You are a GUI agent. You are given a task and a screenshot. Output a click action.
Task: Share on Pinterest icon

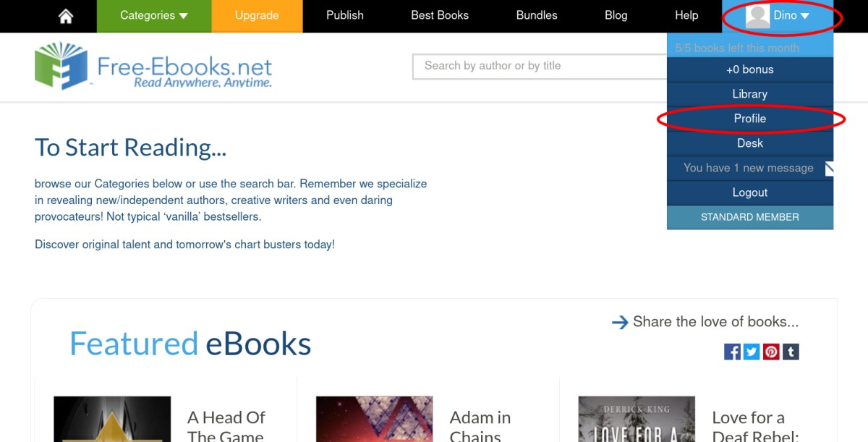(x=771, y=352)
